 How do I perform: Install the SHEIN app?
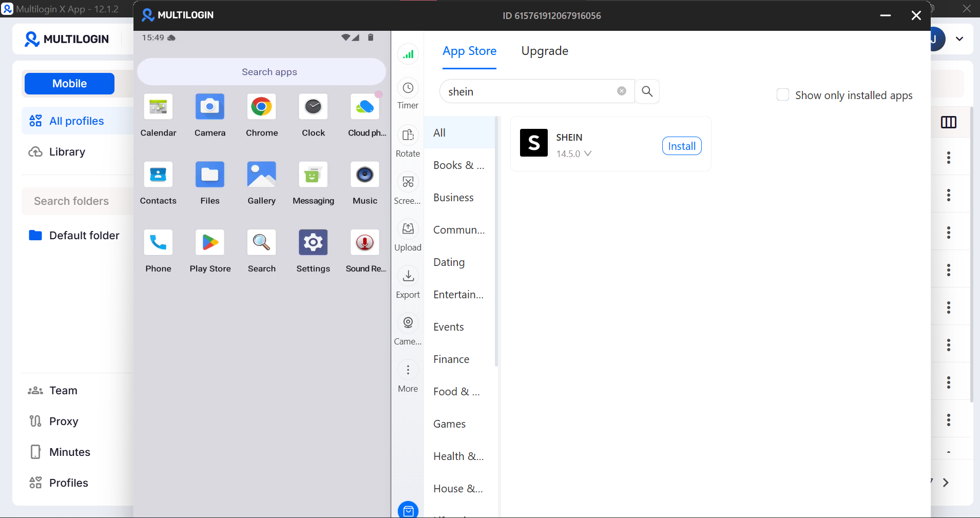click(681, 146)
